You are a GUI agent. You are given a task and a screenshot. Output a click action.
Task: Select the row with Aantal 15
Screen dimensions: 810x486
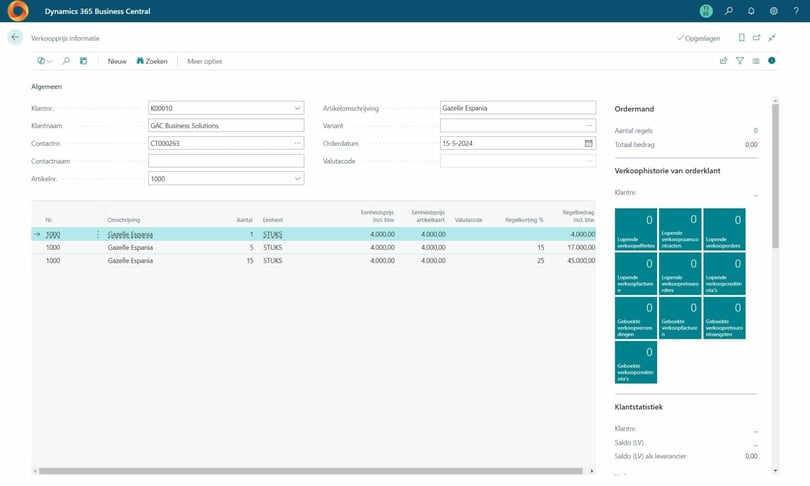[314, 261]
